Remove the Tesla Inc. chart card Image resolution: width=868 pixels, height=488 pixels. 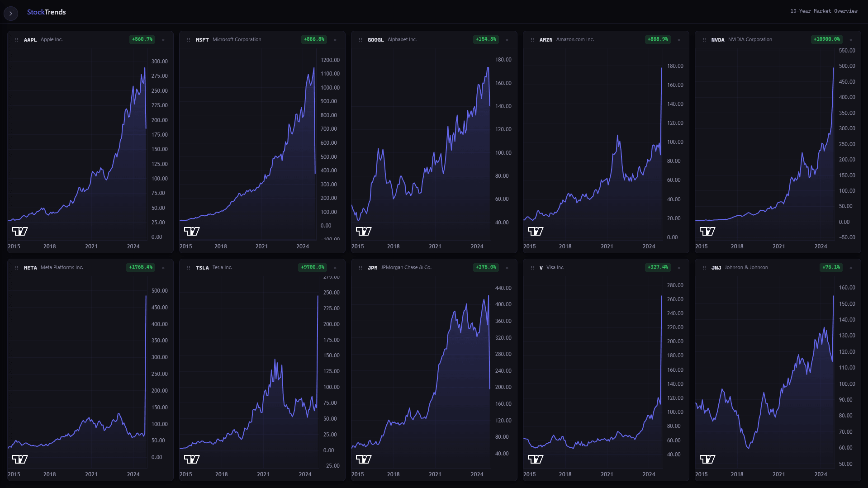pos(335,268)
